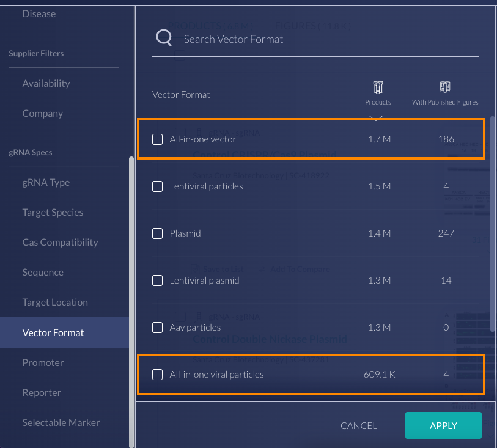Viewport: 497px width, 448px height.
Task: Click the gRNA Specs heading
Action: tap(31, 153)
